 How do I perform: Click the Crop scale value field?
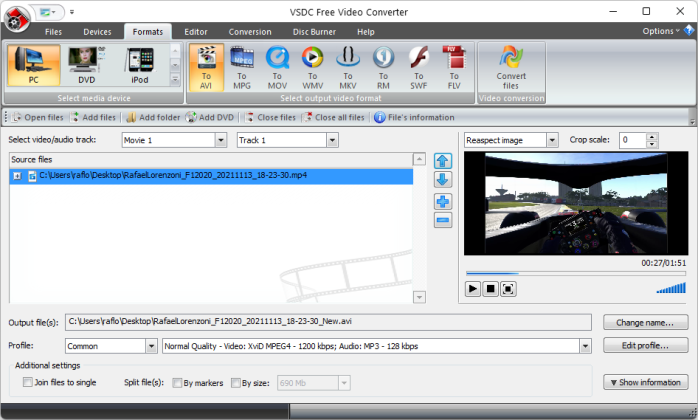633,140
